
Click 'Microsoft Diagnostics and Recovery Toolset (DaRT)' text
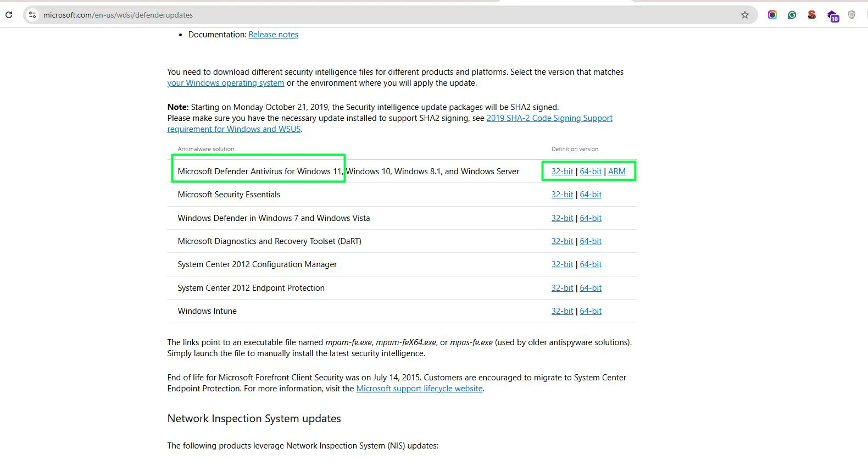tap(269, 241)
